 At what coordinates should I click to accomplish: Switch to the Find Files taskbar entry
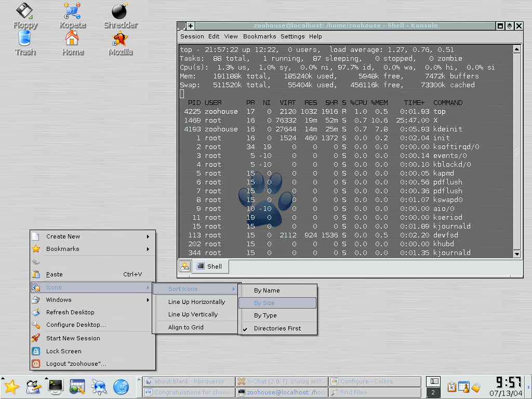pos(375,392)
